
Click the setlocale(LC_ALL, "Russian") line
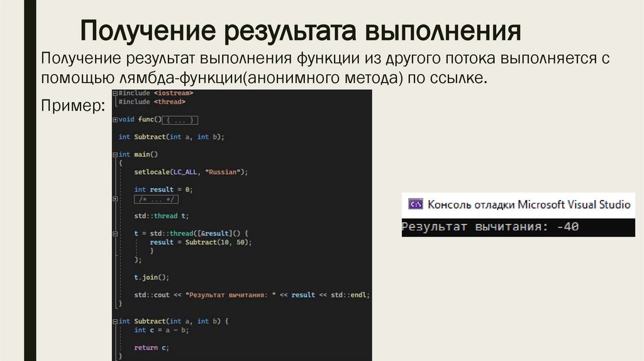191,172
